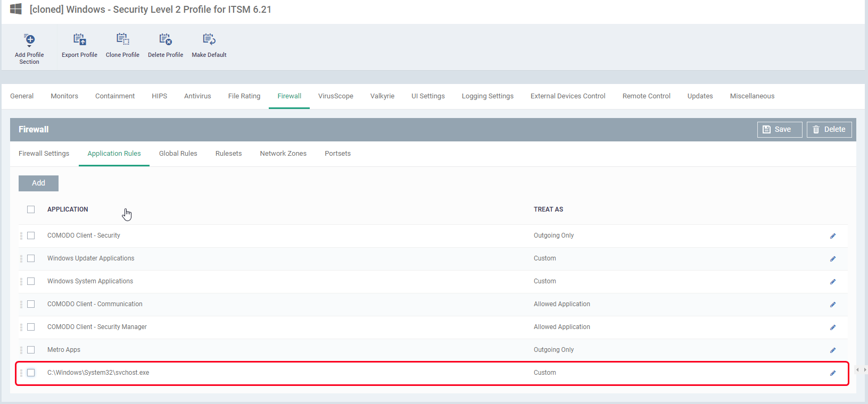This screenshot has width=868, height=404.
Task: Open the General tab
Action: click(x=22, y=96)
